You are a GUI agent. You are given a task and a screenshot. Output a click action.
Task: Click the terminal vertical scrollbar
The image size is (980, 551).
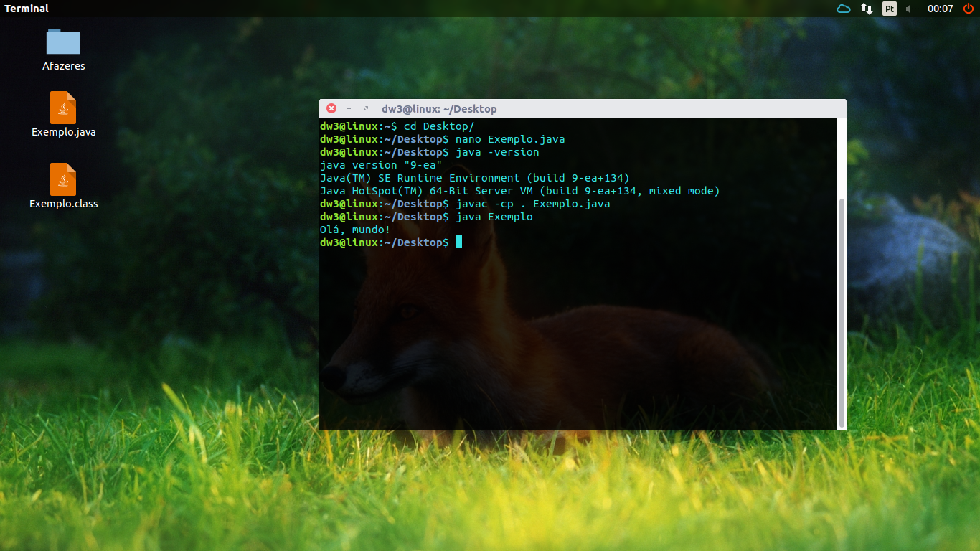pos(842,312)
